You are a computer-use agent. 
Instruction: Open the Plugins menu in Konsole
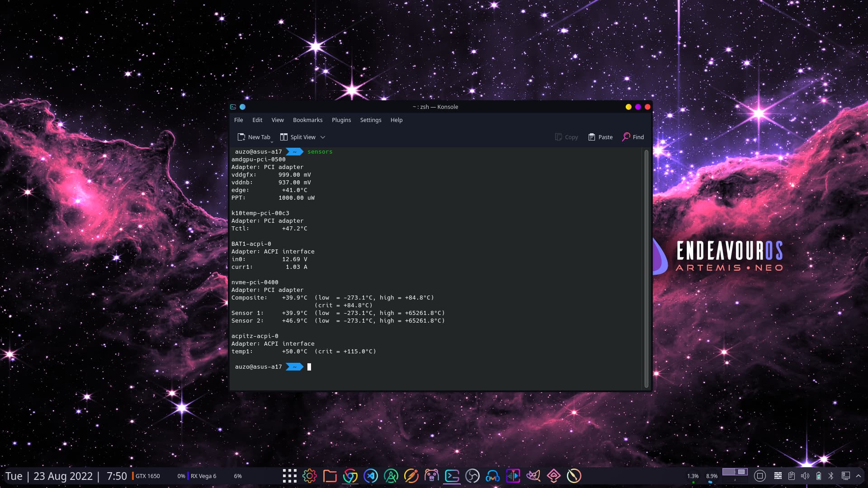(341, 120)
